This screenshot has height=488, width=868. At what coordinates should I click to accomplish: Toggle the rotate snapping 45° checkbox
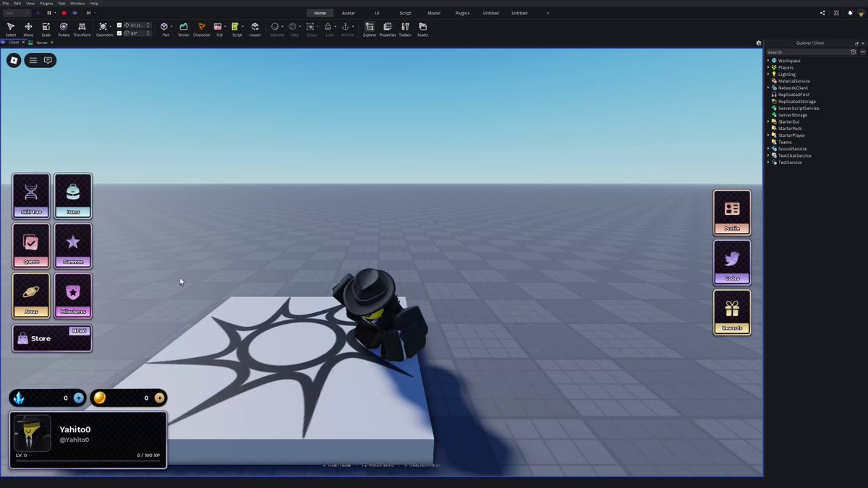pos(119,33)
